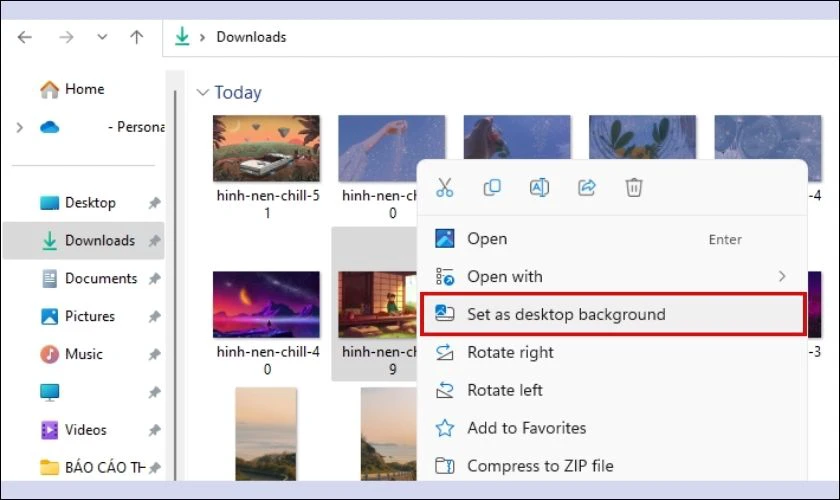The width and height of the screenshot is (840, 500).
Task: Collapse the Today group
Action: click(203, 93)
